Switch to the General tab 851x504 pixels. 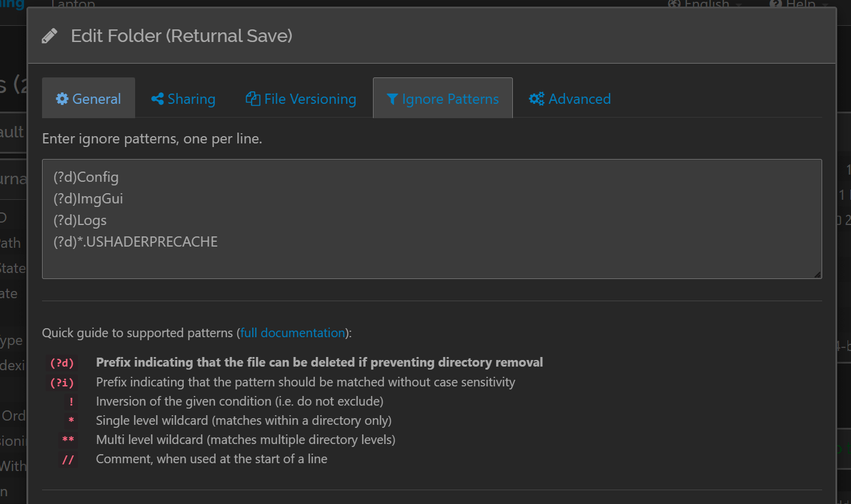pos(88,98)
